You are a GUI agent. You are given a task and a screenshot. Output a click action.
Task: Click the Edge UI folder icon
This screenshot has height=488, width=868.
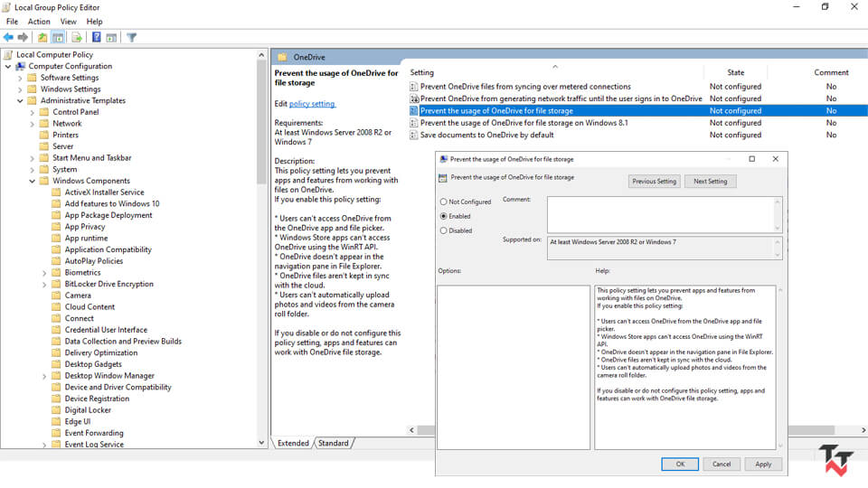point(56,421)
